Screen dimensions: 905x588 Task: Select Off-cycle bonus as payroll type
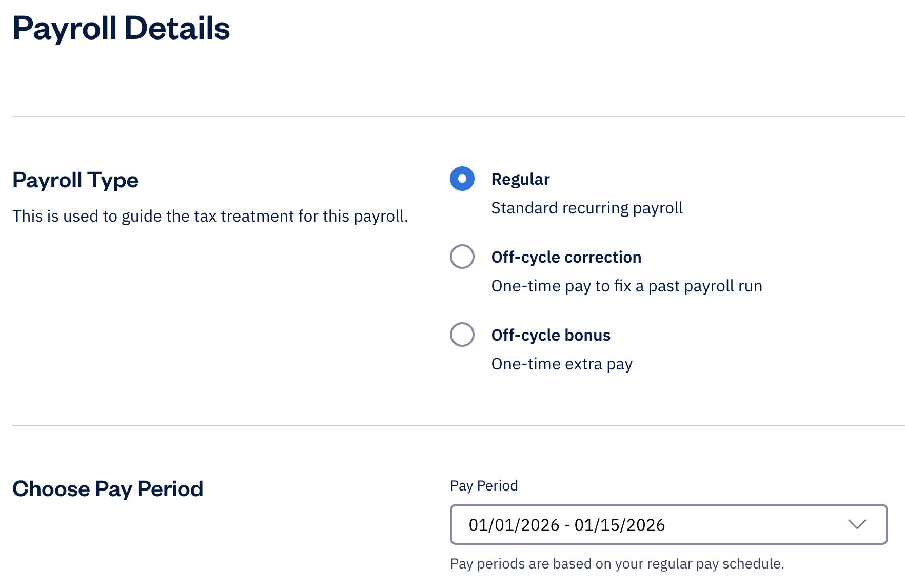(x=462, y=335)
